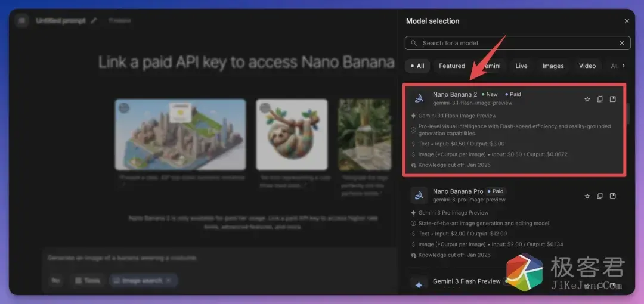Switch to the Featured filter
The width and height of the screenshot is (644, 304).
[x=452, y=66]
